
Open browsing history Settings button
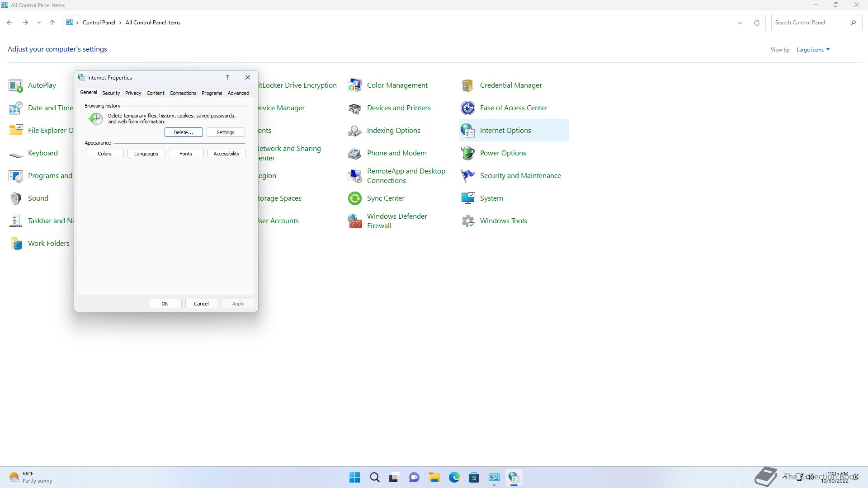(x=226, y=132)
